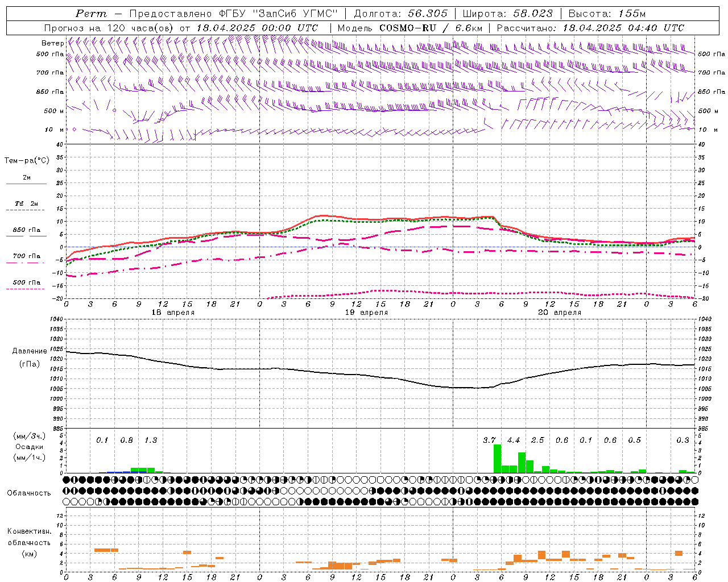728x582 pixels.
Task: Click the "(гПа)" pressure unit label
Action: pyautogui.click(x=30, y=364)
